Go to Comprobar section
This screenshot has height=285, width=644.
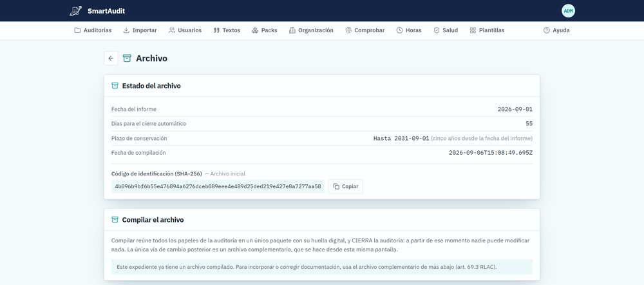click(x=365, y=30)
